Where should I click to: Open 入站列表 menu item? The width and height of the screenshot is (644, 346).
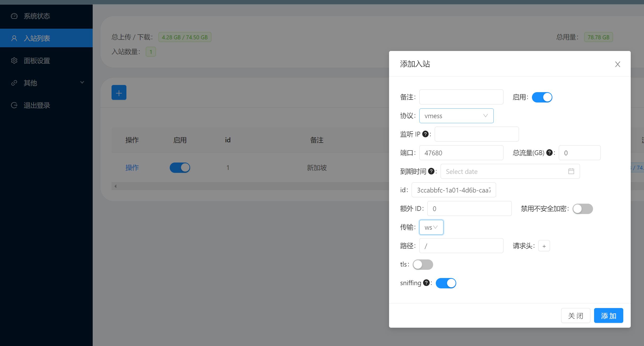[46, 38]
